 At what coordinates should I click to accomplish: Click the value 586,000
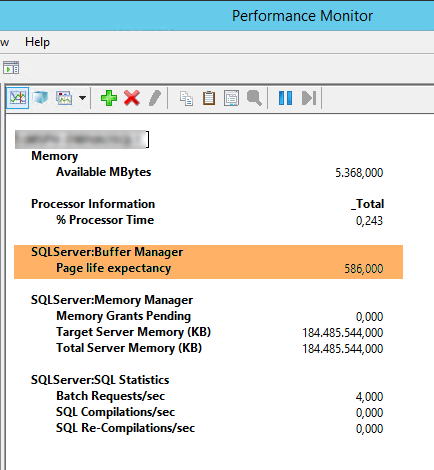pyautogui.click(x=364, y=269)
